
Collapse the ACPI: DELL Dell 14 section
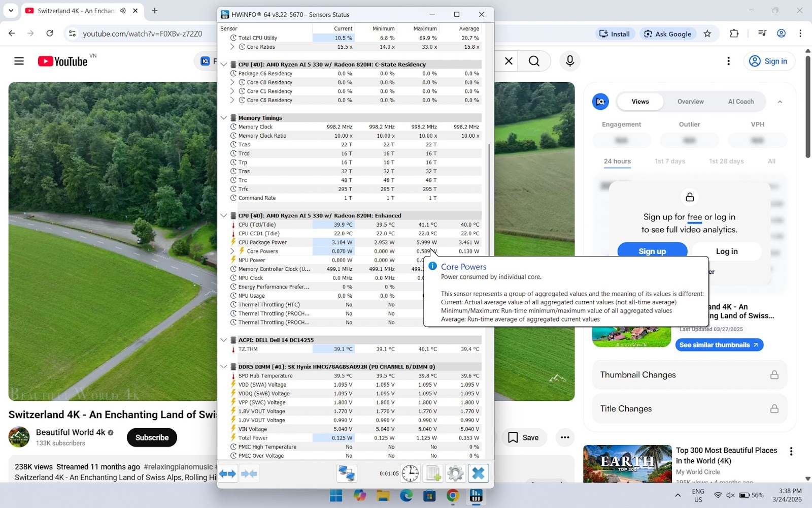click(224, 340)
